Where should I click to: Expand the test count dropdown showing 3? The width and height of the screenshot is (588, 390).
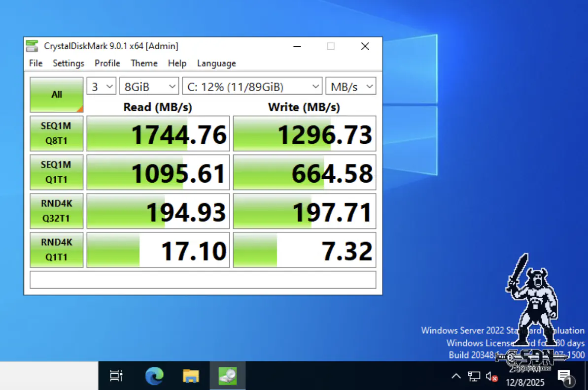click(x=102, y=87)
